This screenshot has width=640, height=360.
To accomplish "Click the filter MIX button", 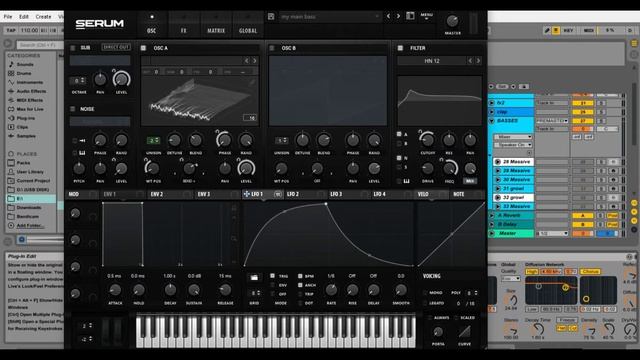I will [x=470, y=181].
